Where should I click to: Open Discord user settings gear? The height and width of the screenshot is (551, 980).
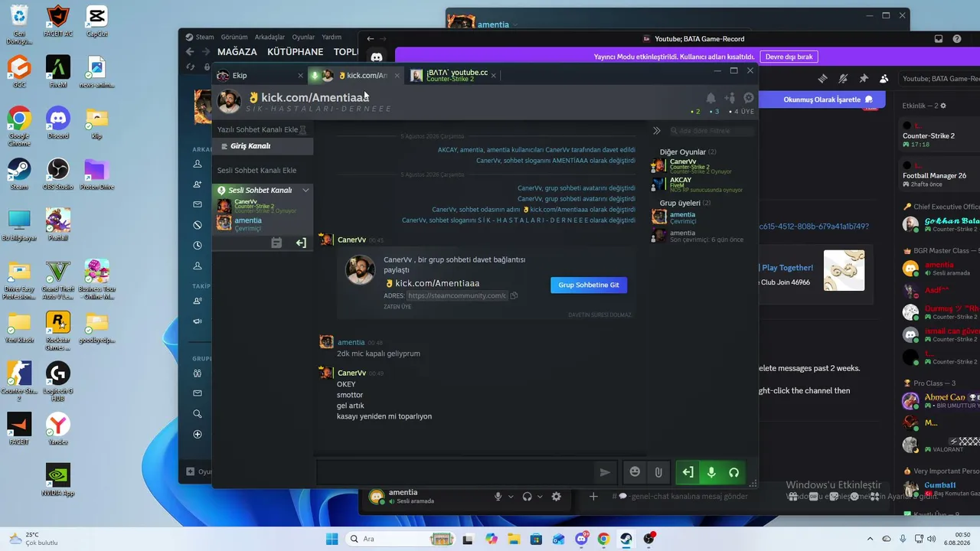tap(557, 497)
